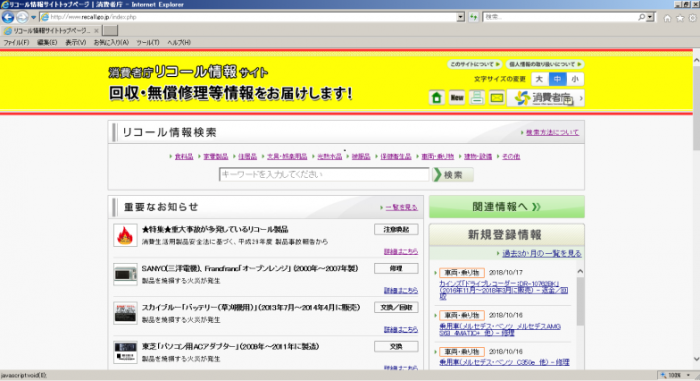This screenshot has width=700, height=381.
Task: Open 過去3か月の一覧を見る link
Action: (x=542, y=253)
